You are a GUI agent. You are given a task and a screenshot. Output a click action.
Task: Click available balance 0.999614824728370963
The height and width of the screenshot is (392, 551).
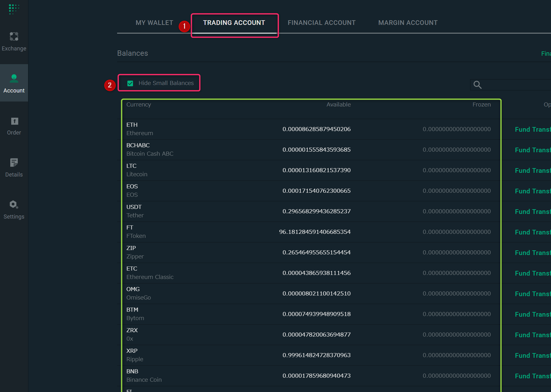tap(316, 355)
